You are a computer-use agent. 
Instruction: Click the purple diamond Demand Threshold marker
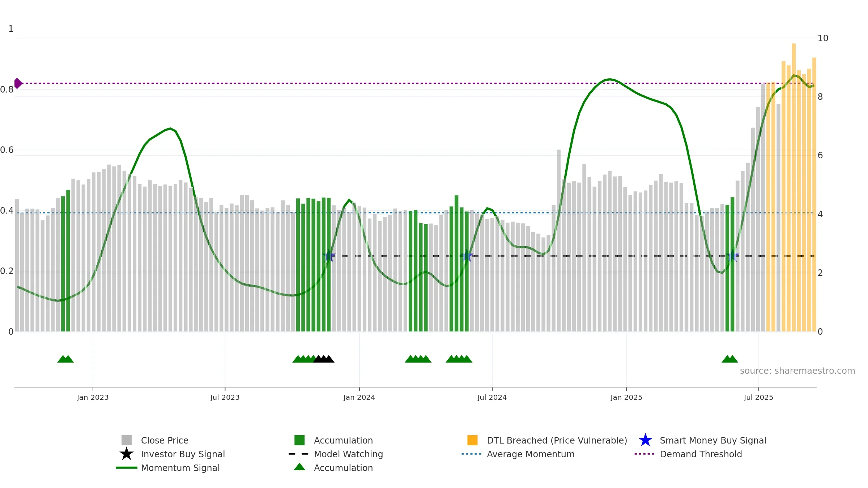[18, 84]
